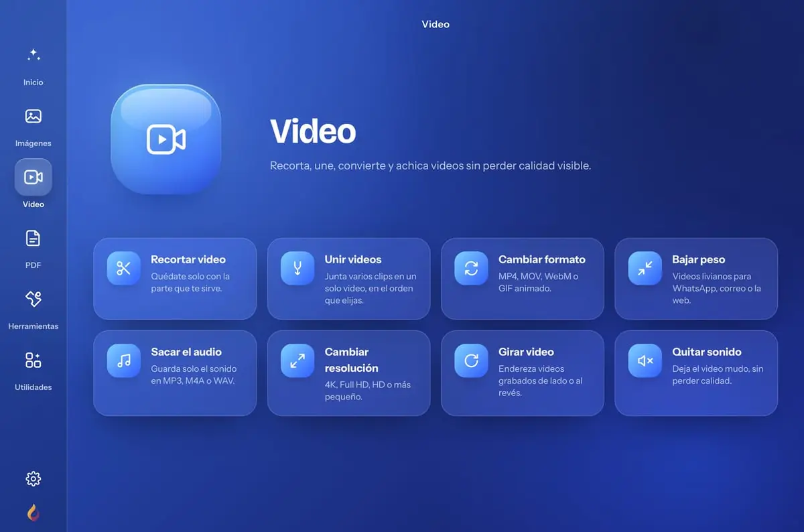Click the text 'Videos livianos para WhatsApp, correo o la web.'
The height and width of the screenshot is (532, 804).
(717, 288)
